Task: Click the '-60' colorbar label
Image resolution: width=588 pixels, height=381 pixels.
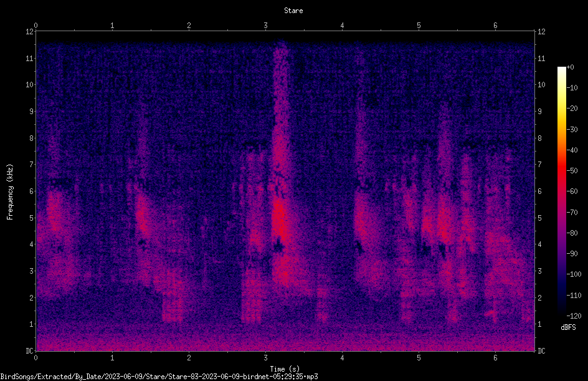Action: pyautogui.click(x=572, y=191)
